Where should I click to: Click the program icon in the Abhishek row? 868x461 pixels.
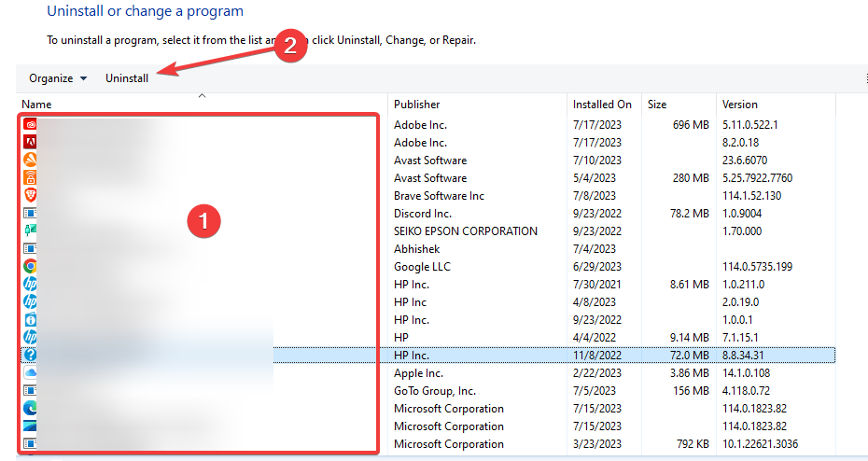(30, 248)
